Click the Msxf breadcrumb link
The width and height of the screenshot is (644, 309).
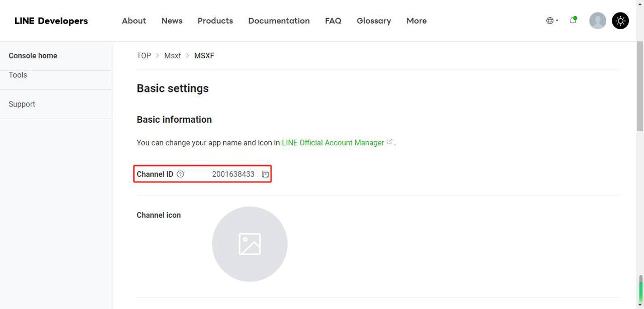(173, 56)
